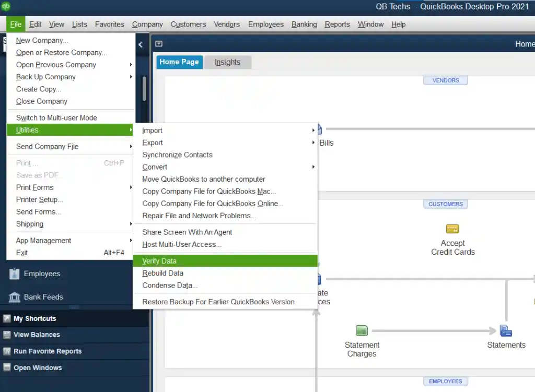535x392 pixels.
Task: Expand Back Up Company submenu arrow
Action: click(x=131, y=77)
